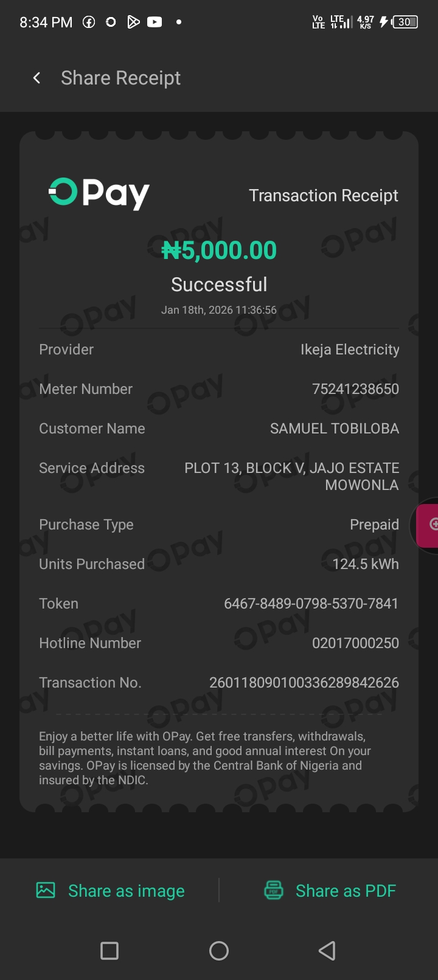Screen dimensions: 438x980
Task: Tap the Share as PDF printer icon
Action: (274, 891)
